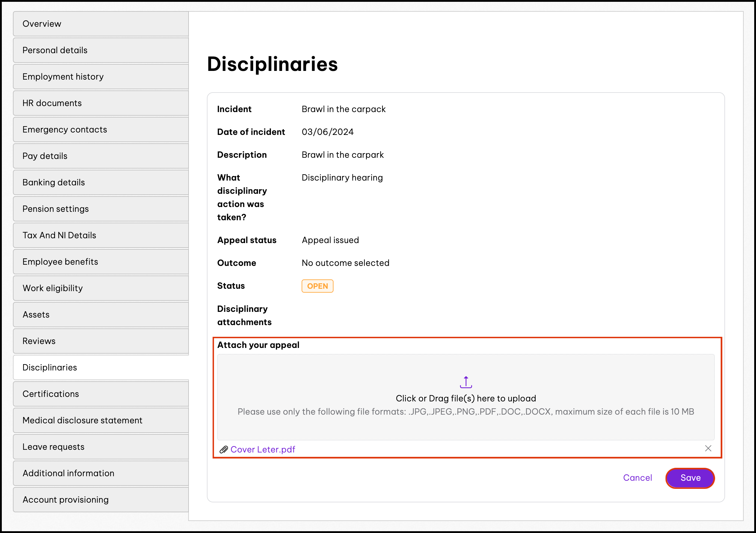
Task: Open the Cover Leter.pdf link
Action: tap(263, 449)
